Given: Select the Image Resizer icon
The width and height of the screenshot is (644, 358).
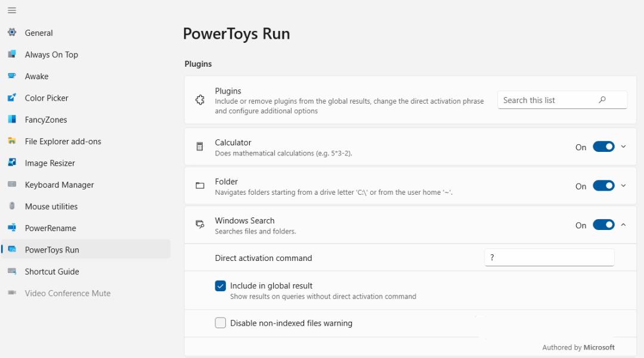Looking at the screenshot, I should pyautogui.click(x=12, y=163).
